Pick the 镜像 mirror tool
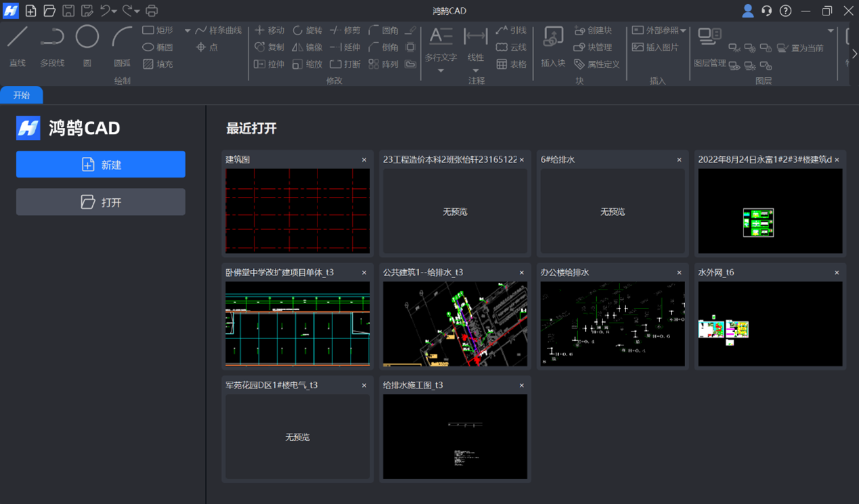The width and height of the screenshot is (859, 504). point(307,47)
